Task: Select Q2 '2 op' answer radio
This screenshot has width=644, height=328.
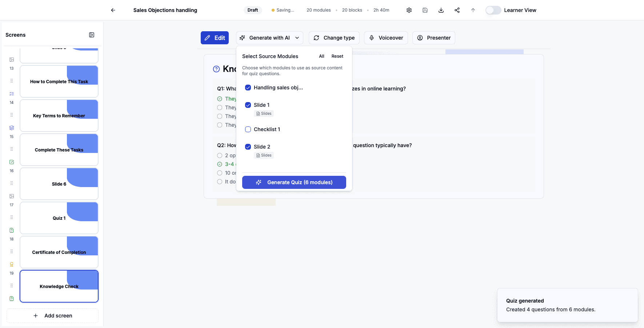Action: (x=220, y=155)
